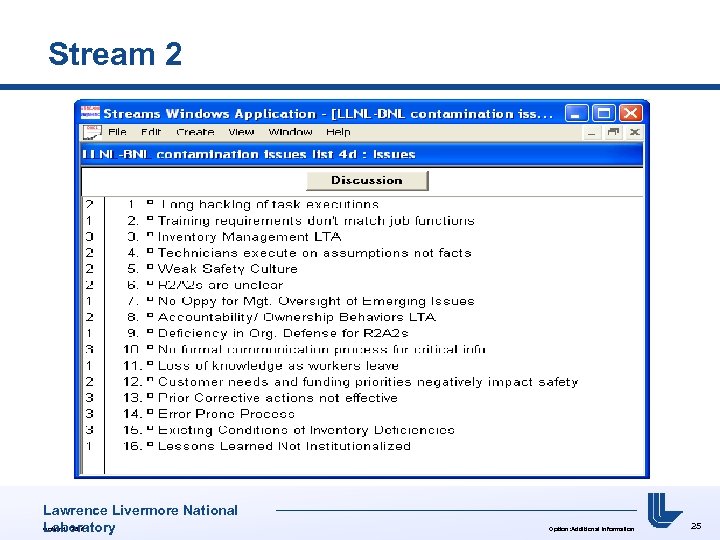720x540 pixels.
Task: Open the Edit menu
Action: coord(151,132)
